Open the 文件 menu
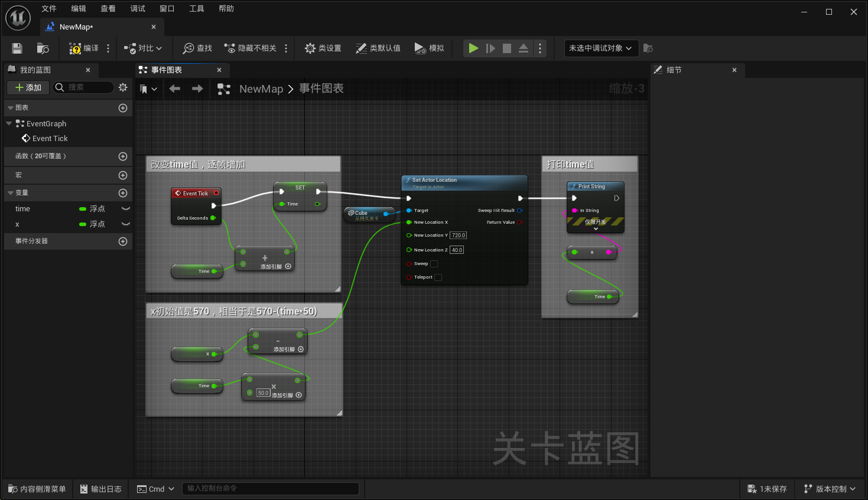 coord(49,8)
